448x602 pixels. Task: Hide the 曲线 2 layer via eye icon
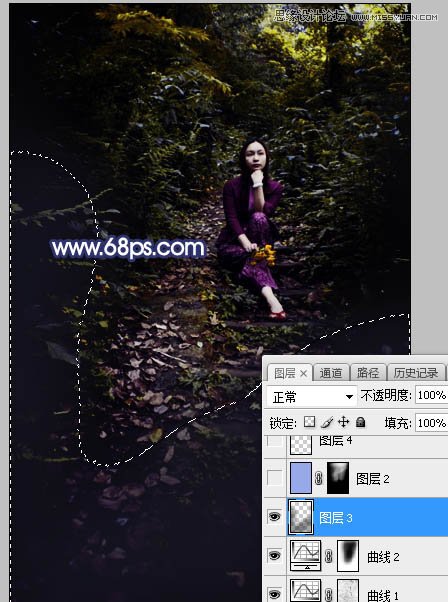click(x=274, y=556)
